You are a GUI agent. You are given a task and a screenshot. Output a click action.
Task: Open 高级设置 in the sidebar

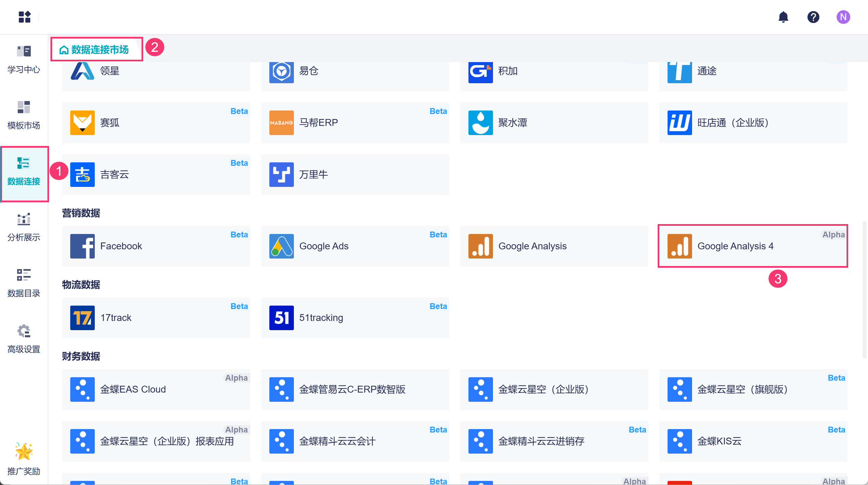(24, 339)
